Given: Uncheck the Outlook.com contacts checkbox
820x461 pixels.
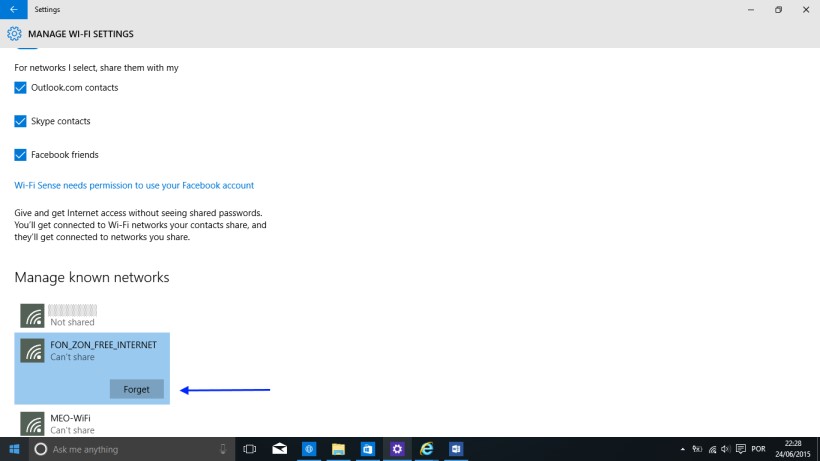Looking at the screenshot, I should 20,88.
